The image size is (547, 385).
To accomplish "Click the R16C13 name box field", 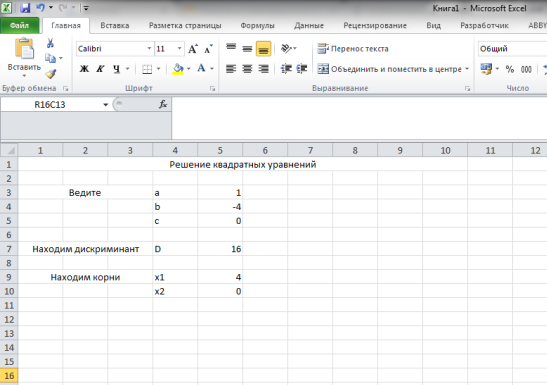I will pyautogui.click(x=50, y=105).
